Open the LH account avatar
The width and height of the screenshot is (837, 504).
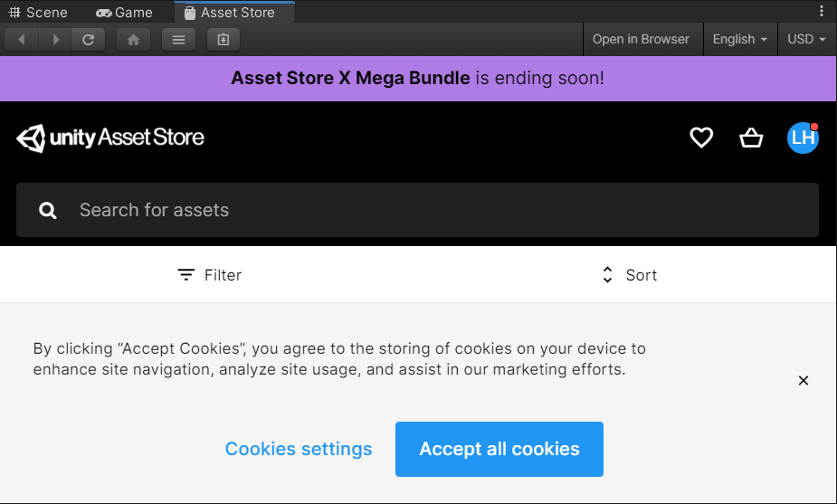pyautogui.click(x=803, y=138)
